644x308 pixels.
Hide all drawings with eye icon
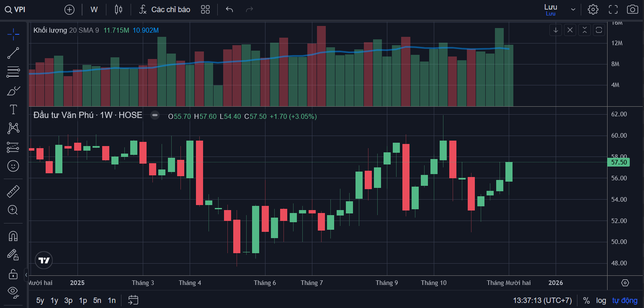13,291
